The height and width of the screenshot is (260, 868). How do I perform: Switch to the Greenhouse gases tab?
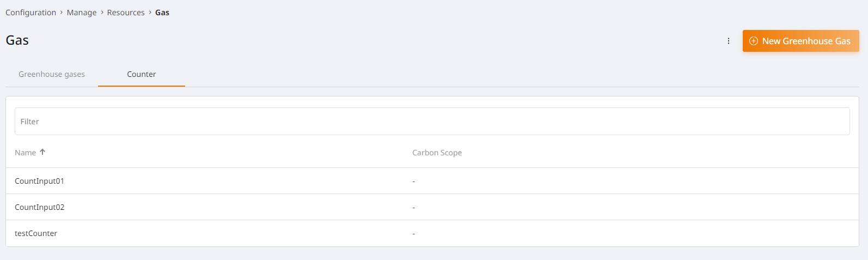pyautogui.click(x=52, y=74)
